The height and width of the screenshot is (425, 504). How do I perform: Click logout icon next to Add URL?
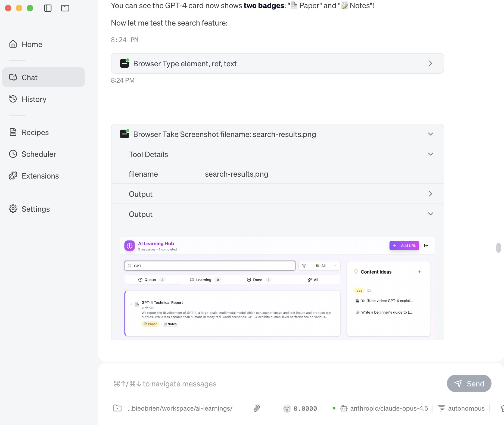click(426, 246)
